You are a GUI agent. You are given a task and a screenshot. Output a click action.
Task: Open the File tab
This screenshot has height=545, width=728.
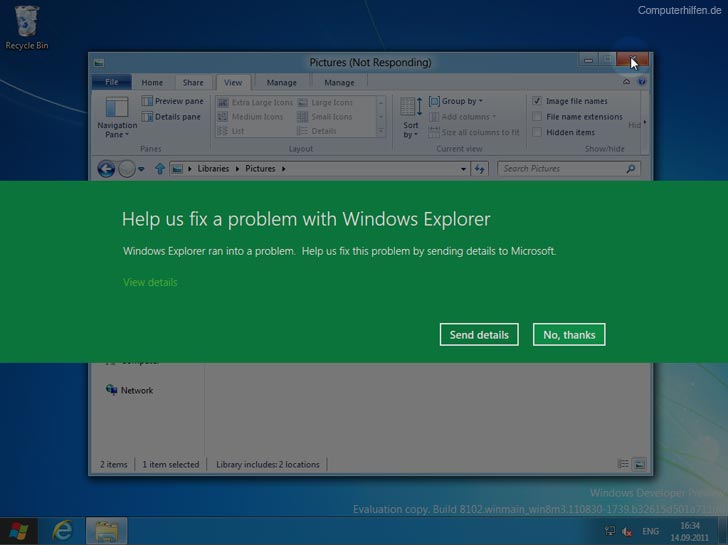(111, 82)
